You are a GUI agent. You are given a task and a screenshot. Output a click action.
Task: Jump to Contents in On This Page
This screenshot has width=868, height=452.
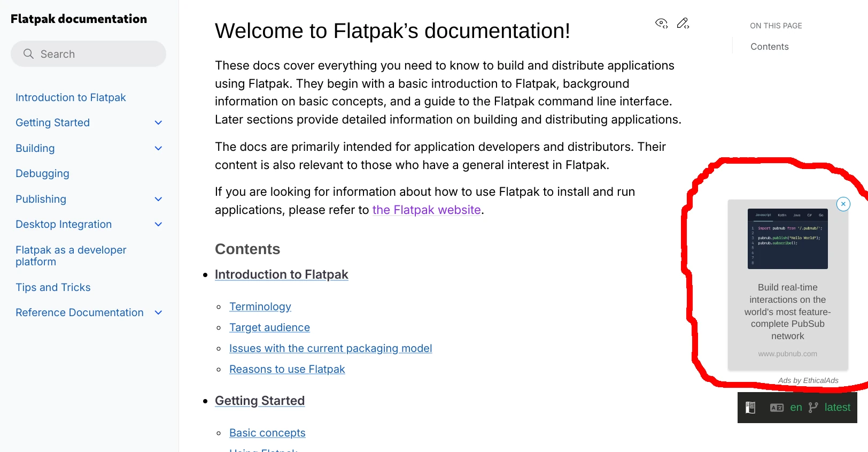[769, 47]
